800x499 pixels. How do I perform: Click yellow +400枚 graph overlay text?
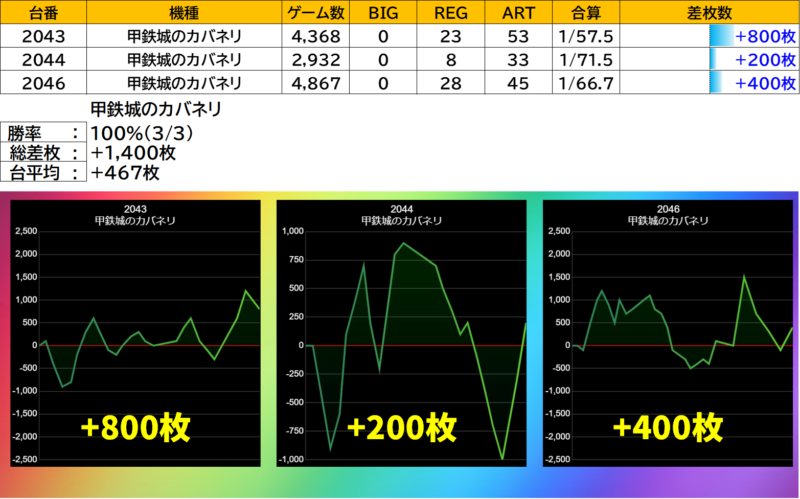coord(668,427)
